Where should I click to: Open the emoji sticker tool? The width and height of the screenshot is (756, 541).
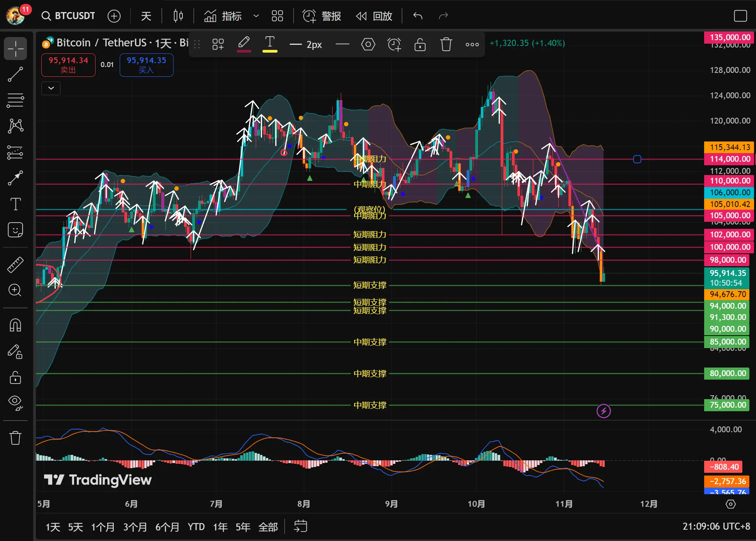(x=15, y=230)
